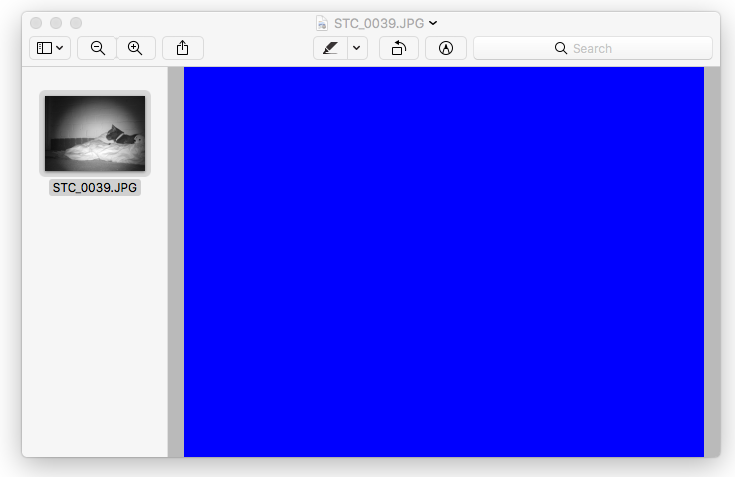The height and width of the screenshot is (477, 735).
Task: Open the sidebar view menu button
Action: click(50, 48)
